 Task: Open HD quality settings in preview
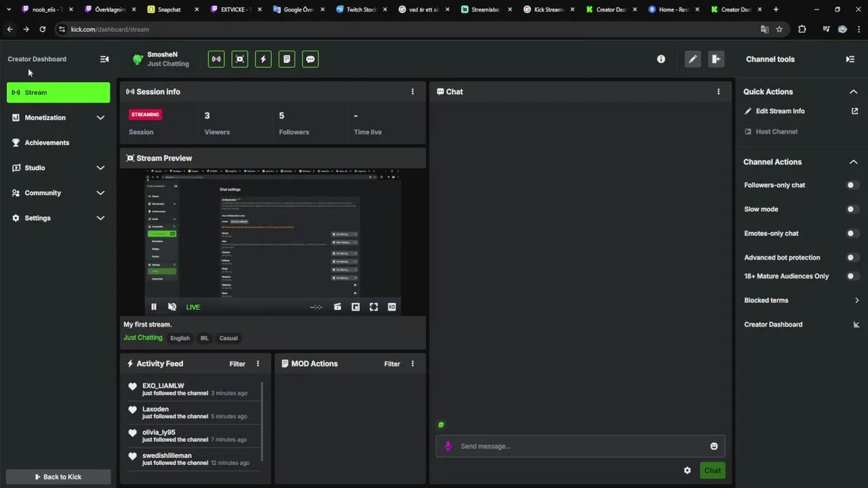tap(392, 307)
